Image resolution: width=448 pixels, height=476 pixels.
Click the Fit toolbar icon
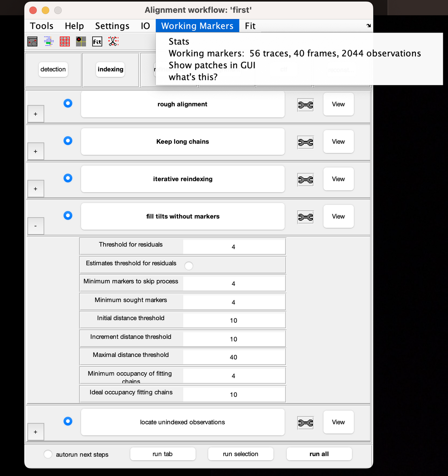[x=97, y=41]
